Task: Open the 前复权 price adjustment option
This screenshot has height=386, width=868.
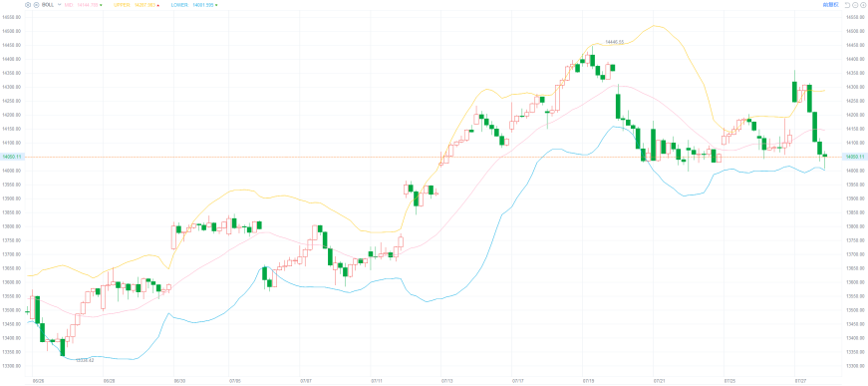Action: (831, 5)
